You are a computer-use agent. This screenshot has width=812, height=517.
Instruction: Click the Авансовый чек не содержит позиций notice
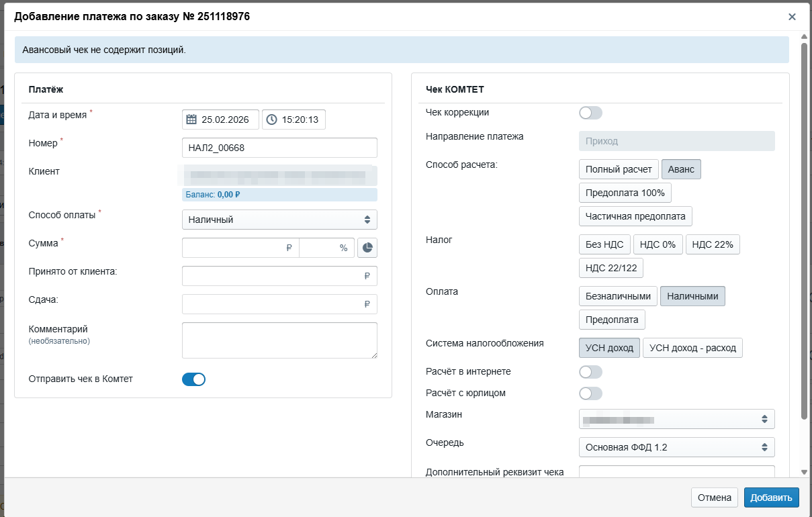coord(402,50)
